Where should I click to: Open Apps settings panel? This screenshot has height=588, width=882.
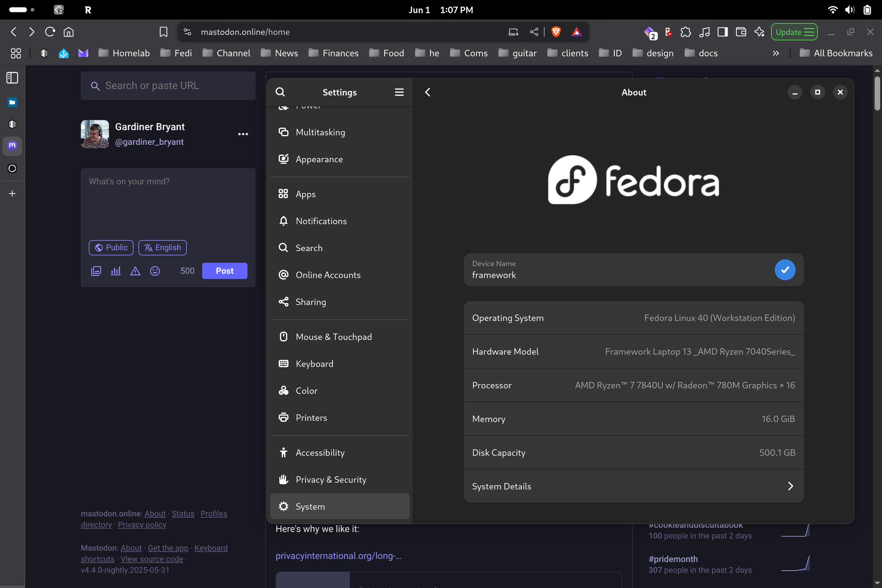coord(340,194)
